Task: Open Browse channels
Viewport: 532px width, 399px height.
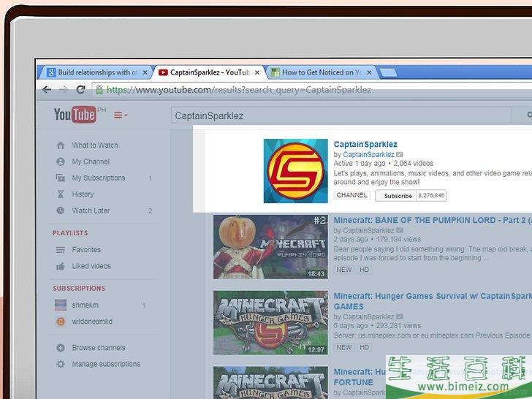Action: click(99, 348)
